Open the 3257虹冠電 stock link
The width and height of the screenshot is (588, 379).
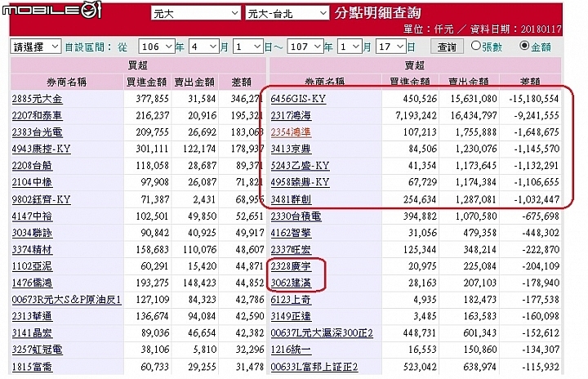coord(37,350)
